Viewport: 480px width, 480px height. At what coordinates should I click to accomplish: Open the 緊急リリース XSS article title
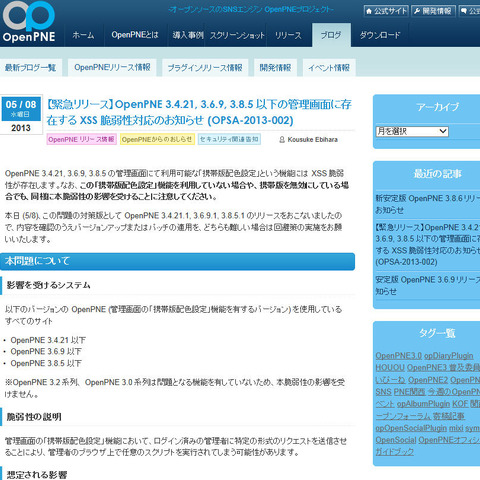[x=199, y=112]
